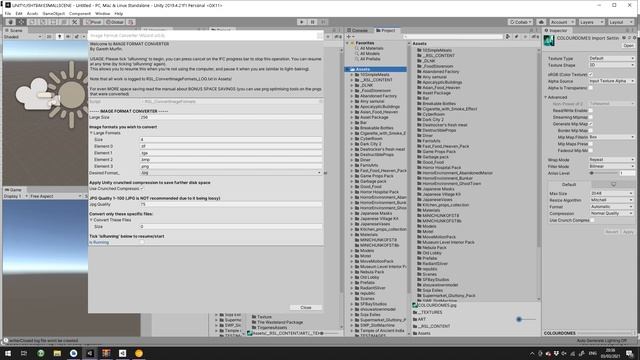Toggle sRGB (Color Texture) checkbox
The image size is (640, 360).
591,74
